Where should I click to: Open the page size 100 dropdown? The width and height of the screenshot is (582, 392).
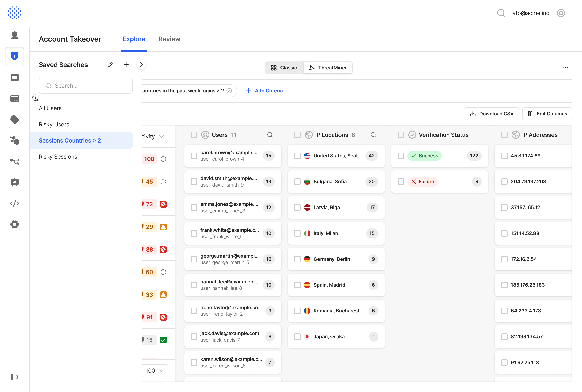point(155,370)
